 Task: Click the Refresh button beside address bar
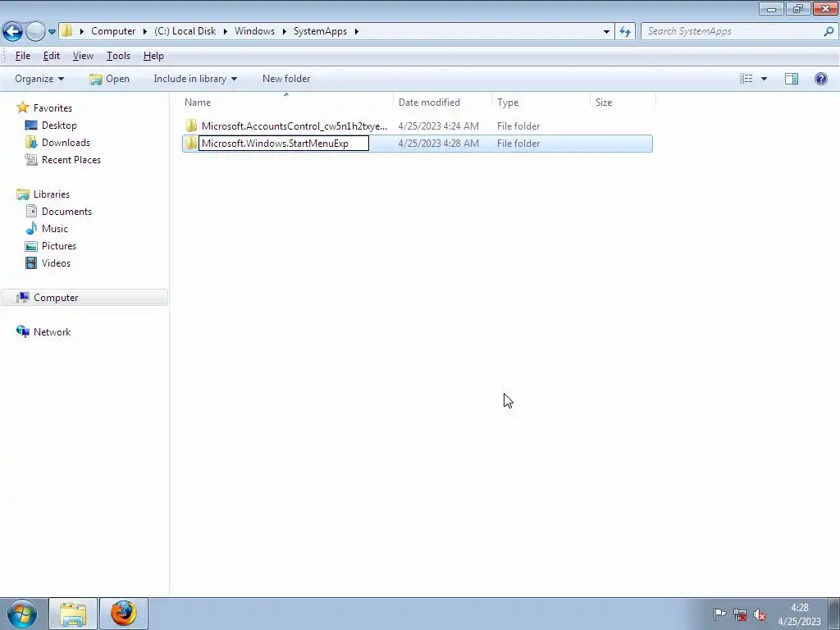[624, 32]
